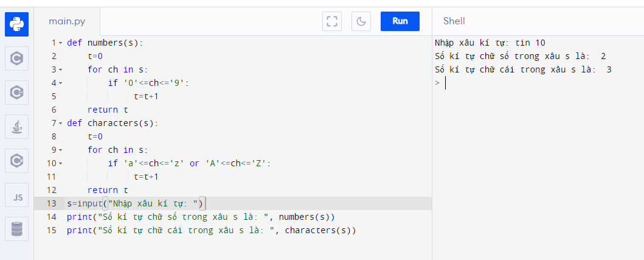Fold the if 'a'<=ch<='z' block at line 10
Screen dimensions: 644x260
(x=61, y=164)
